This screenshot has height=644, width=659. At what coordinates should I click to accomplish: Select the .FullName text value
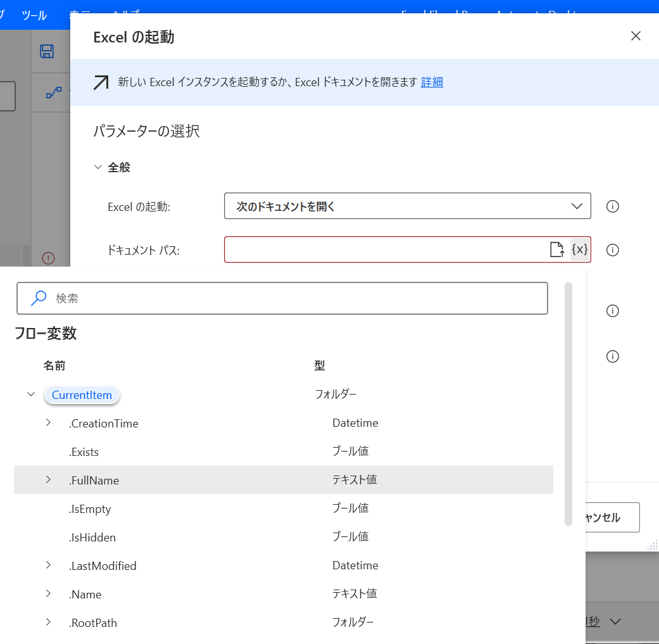click(355, 479)
